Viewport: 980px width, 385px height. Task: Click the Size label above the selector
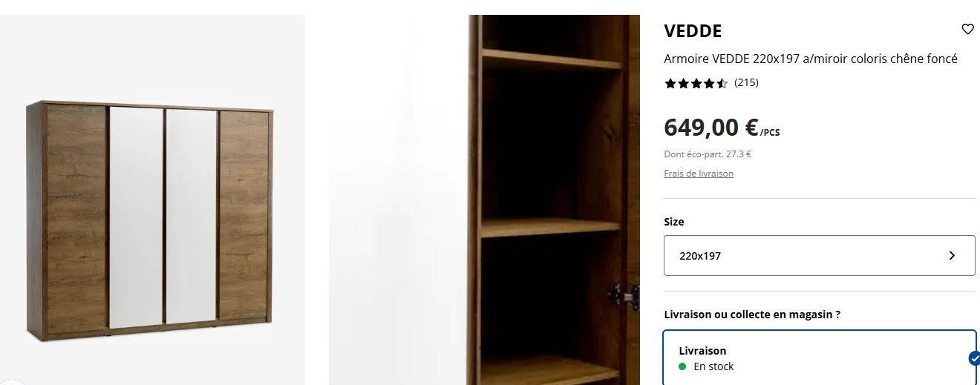pos(674,222)
